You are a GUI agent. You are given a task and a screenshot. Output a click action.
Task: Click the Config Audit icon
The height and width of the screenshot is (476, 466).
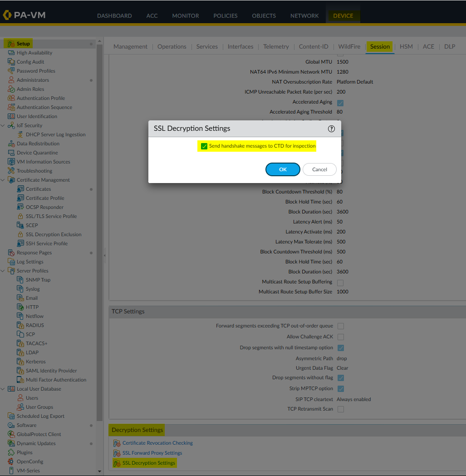11,62
